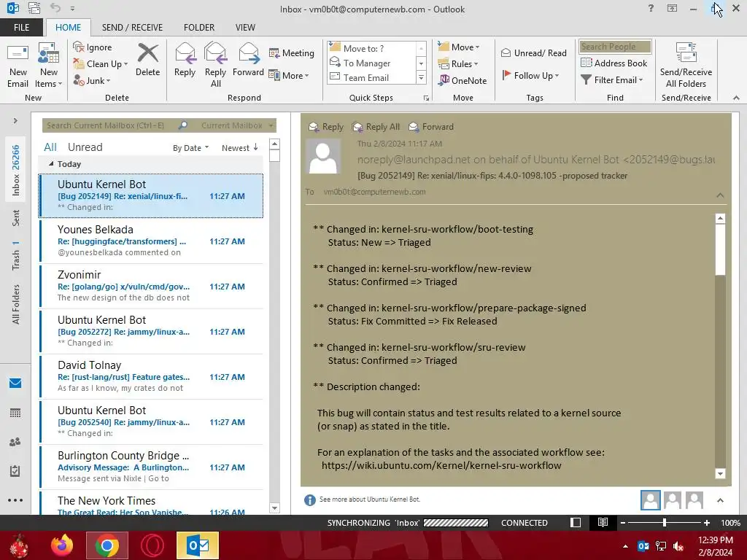Screen dimensions: 747x560
Task: Show All messages filter
Action: pyautogui.click(x=50, y=147)
